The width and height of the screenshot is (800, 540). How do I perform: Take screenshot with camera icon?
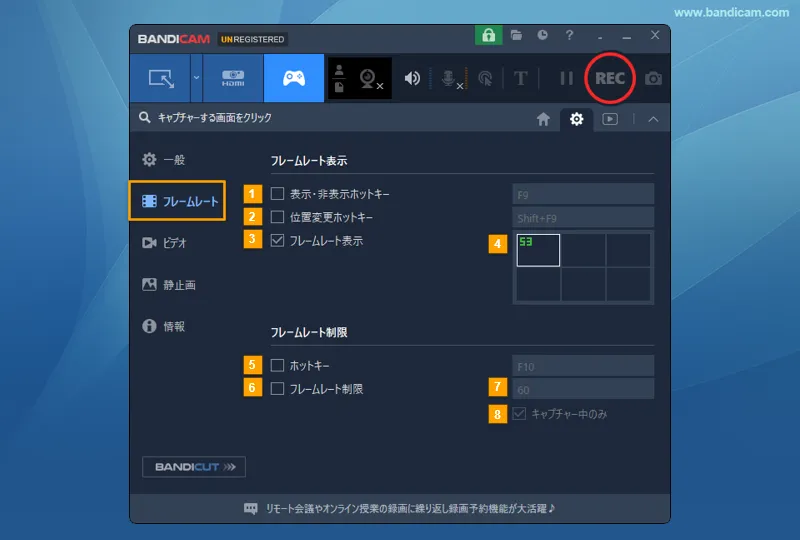click(x=653, y=79)
